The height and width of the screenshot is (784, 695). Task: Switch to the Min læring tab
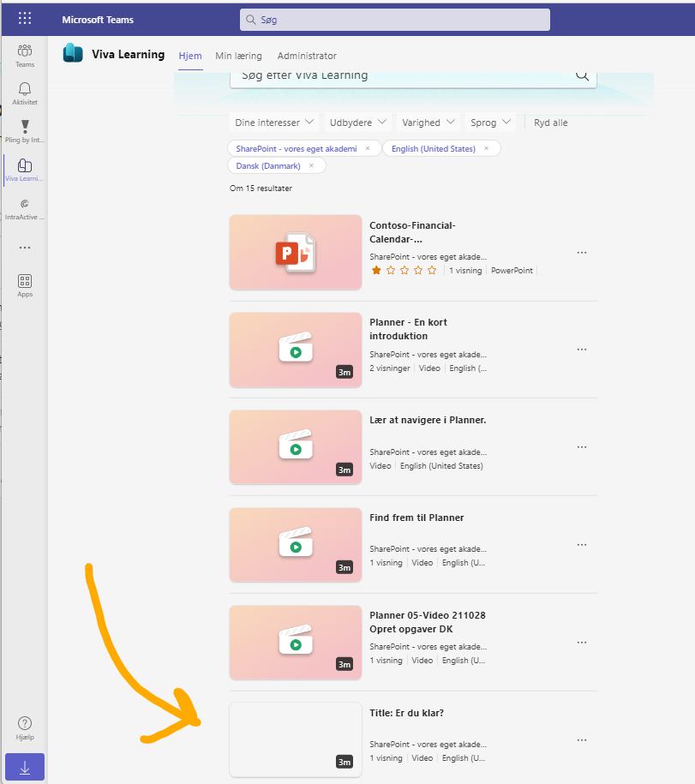tap(238, 56)
